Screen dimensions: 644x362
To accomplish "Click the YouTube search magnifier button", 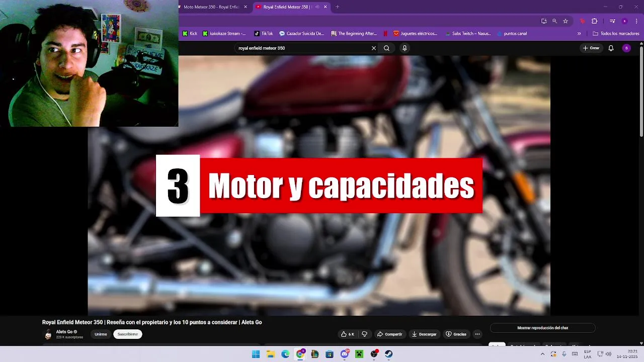I will tap(386, 48).
